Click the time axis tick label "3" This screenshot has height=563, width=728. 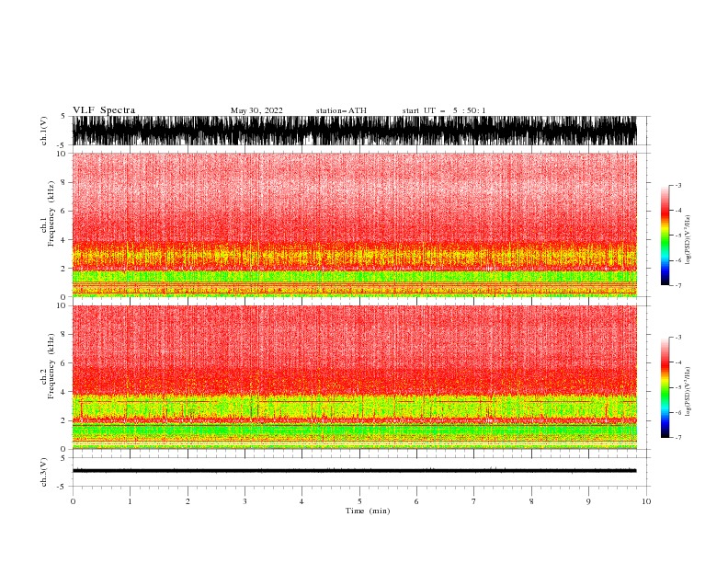245,501
